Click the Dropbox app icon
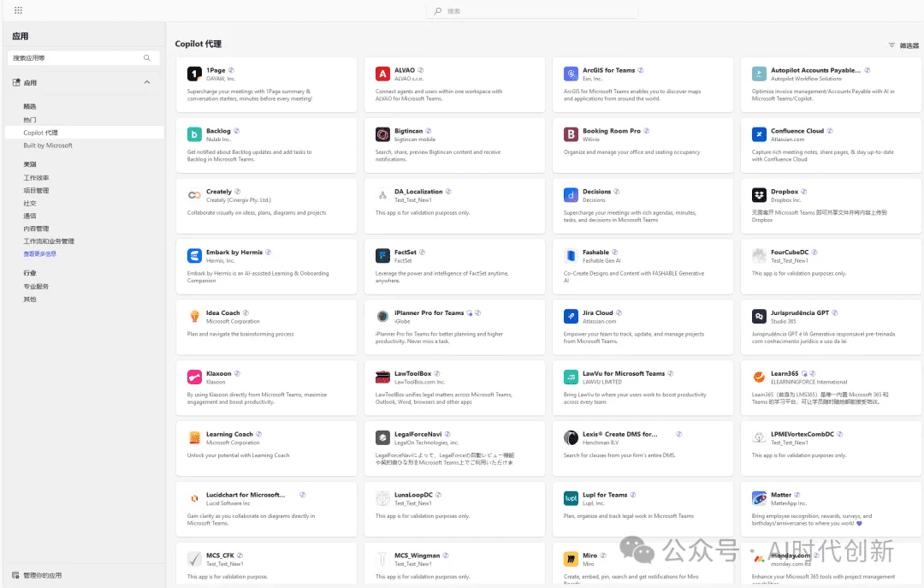The image size is (924, 588). pos(759,195)
